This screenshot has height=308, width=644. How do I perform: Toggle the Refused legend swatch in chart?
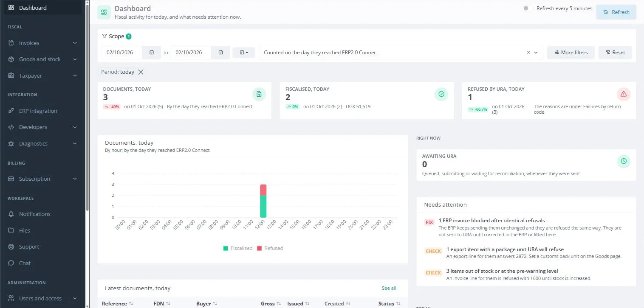[x=259, y=248]
